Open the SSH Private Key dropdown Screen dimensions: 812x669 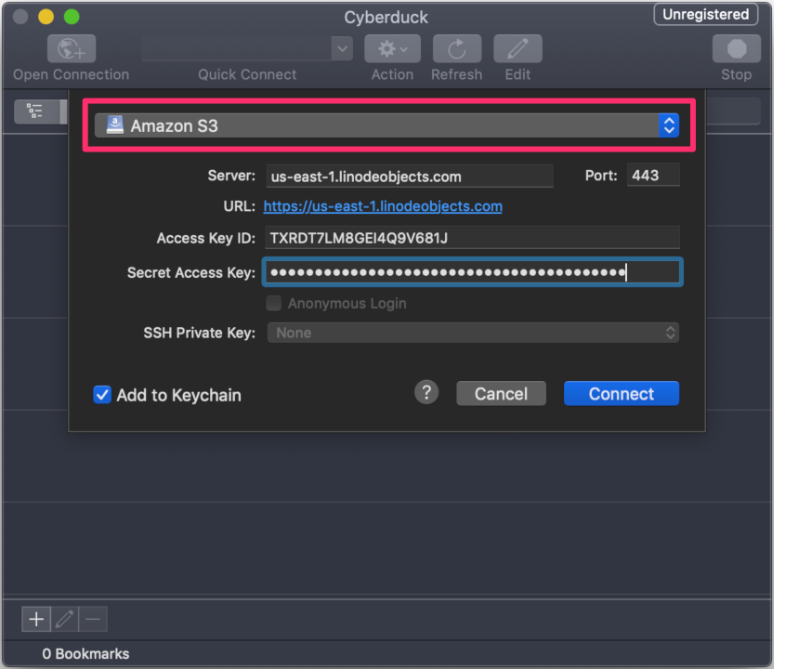tap(473, 333)
